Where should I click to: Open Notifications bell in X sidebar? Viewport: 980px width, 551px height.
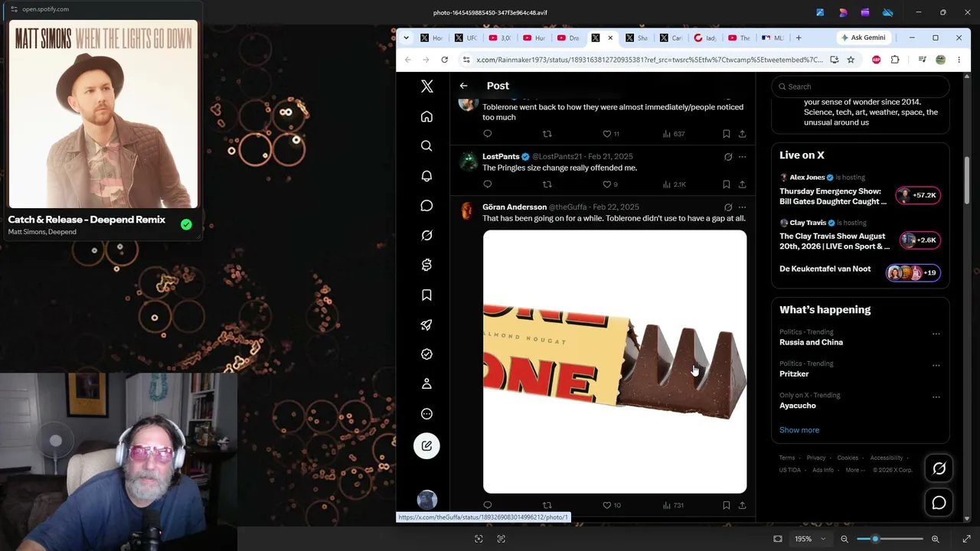coord(427,176)
